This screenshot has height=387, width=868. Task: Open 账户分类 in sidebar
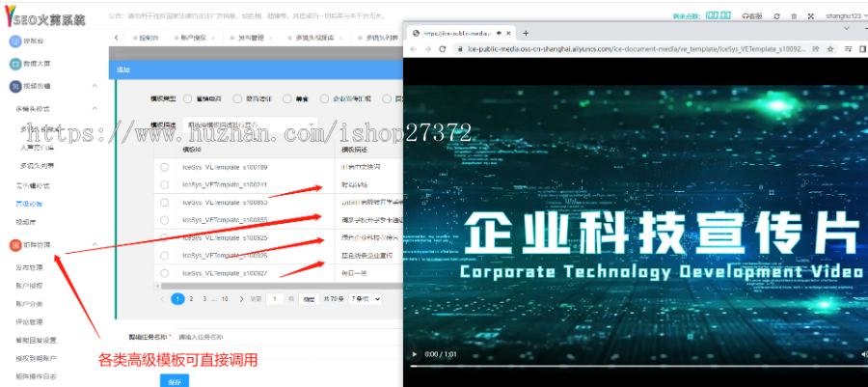(29, 304)
